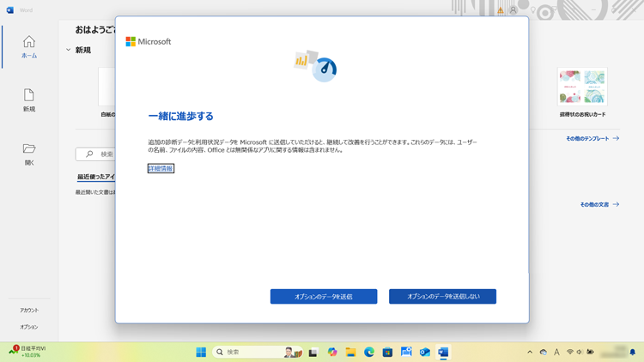Click the warning triangle icon in title bar

[501, 10]
